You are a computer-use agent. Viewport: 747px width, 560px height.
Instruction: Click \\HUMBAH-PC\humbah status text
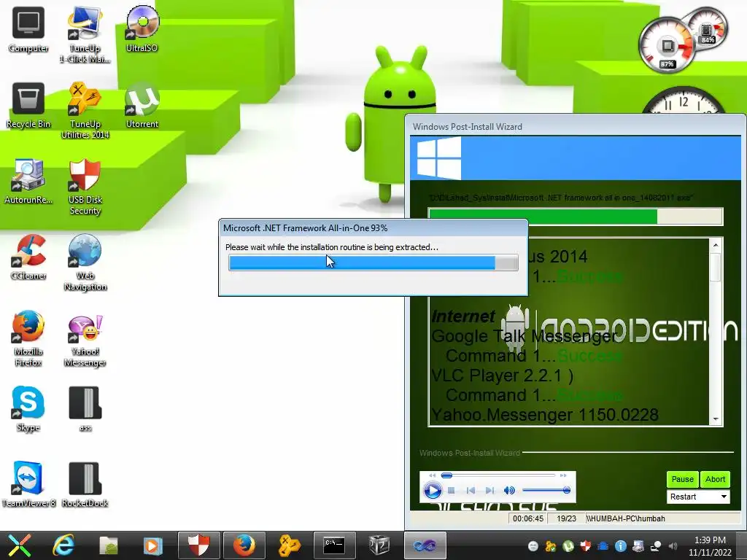[x=625, y=518]
